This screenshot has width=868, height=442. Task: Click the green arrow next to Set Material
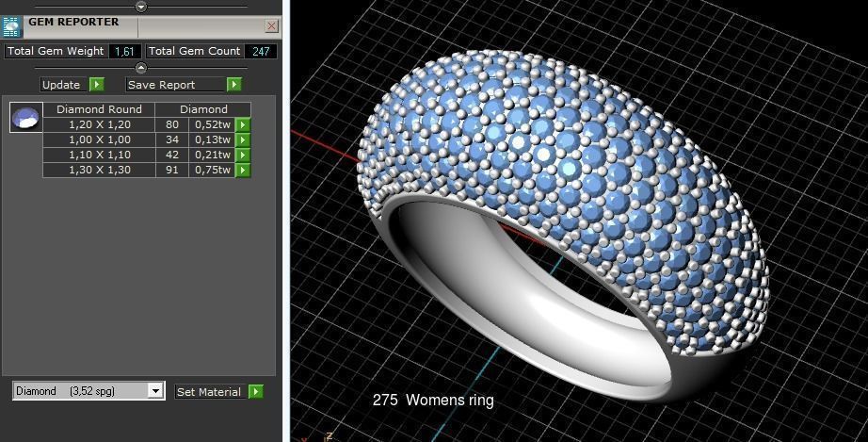click(256, 392)
